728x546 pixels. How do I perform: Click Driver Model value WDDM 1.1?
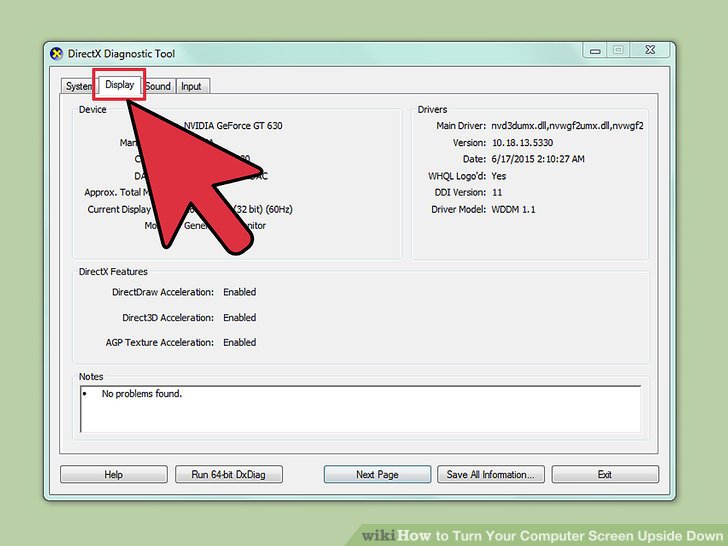(514, 209)
